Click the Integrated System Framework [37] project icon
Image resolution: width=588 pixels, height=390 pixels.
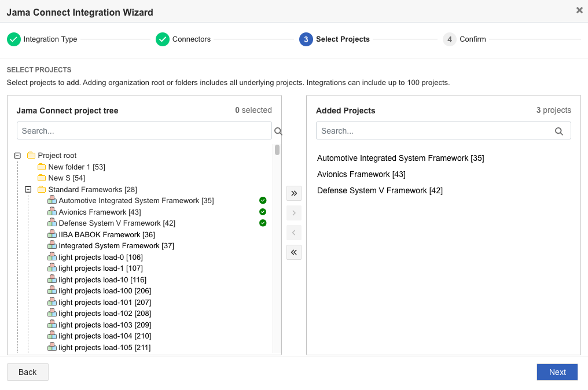(52, 245)
